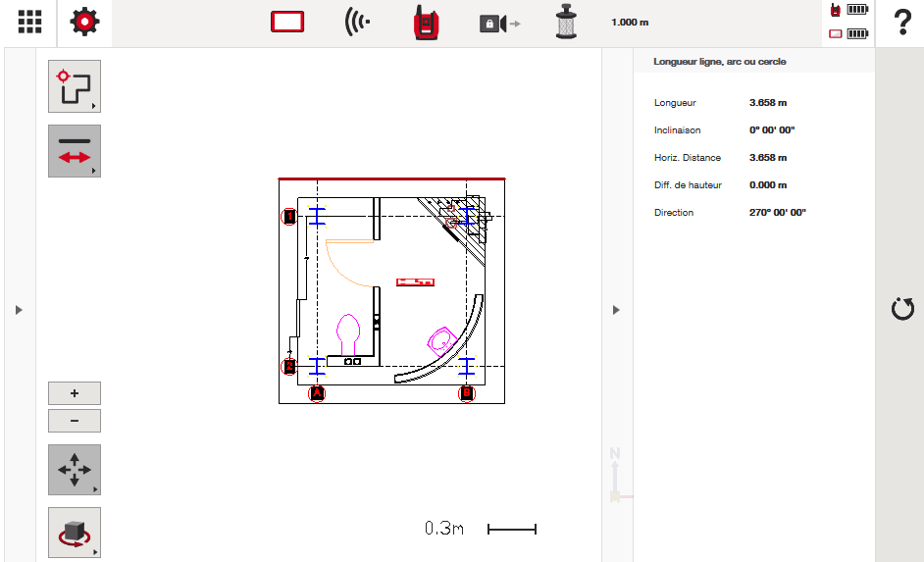Open the line measure tool dropdown
Image resolution: width=924 pixels, height=562 pixels.
tap(75, 151)
